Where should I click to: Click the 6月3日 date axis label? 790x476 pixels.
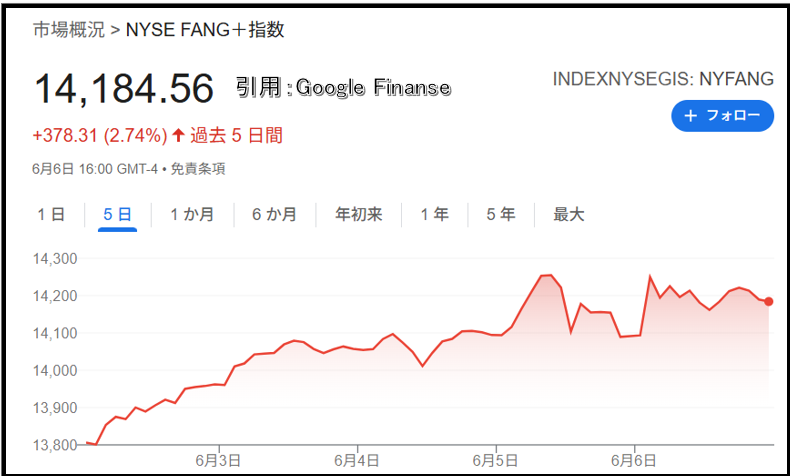[x=219, y=460]
